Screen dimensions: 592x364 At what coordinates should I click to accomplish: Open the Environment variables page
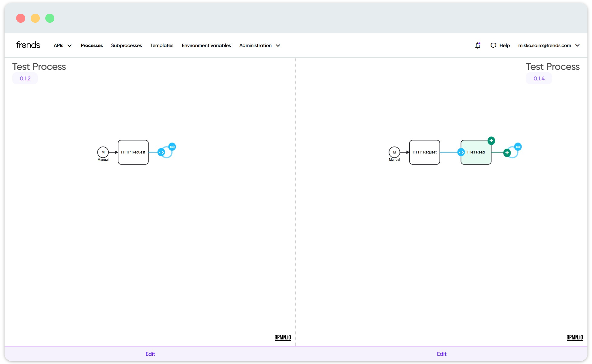[206, 45]
